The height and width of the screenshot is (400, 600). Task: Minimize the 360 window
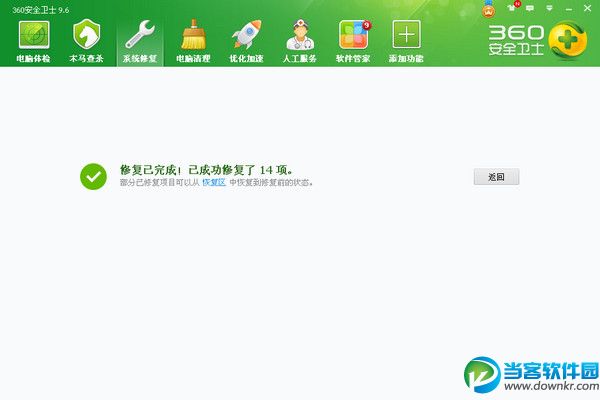tap(569, 8)
